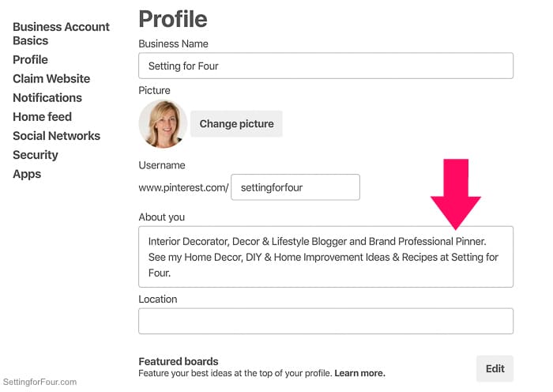Open Apps settings section

tap(27, 174)
